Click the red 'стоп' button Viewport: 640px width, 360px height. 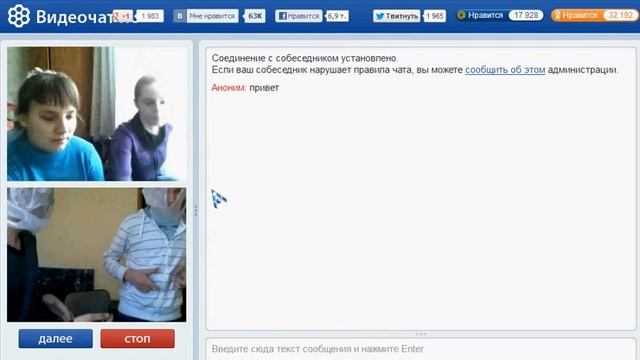point(138,339)
